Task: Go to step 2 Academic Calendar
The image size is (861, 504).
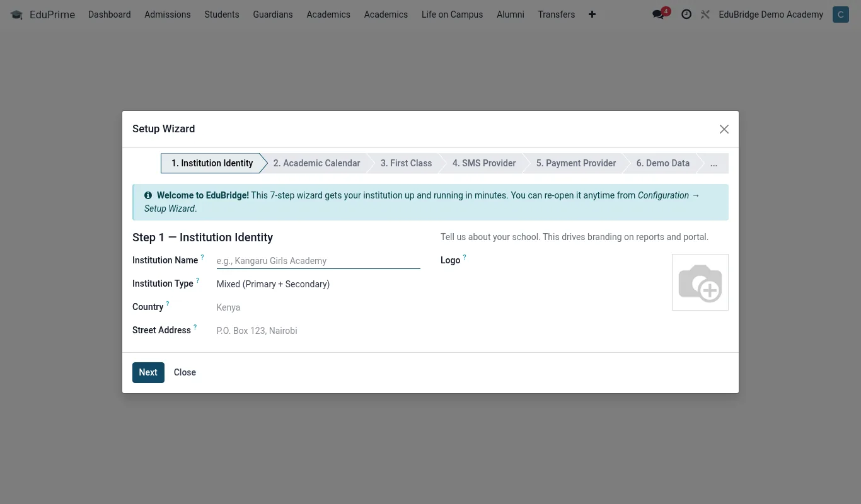Action: click(316, 163)
